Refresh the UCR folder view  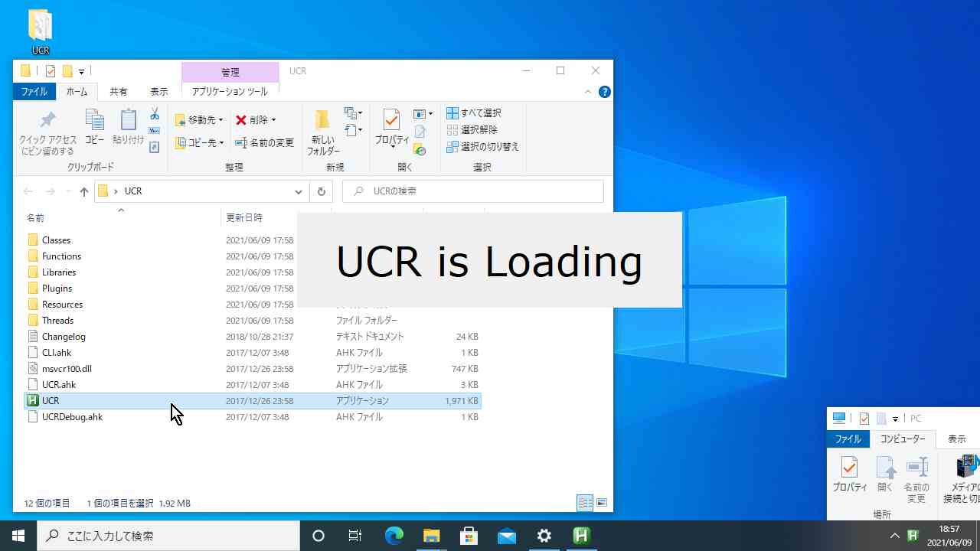[321, 191]
